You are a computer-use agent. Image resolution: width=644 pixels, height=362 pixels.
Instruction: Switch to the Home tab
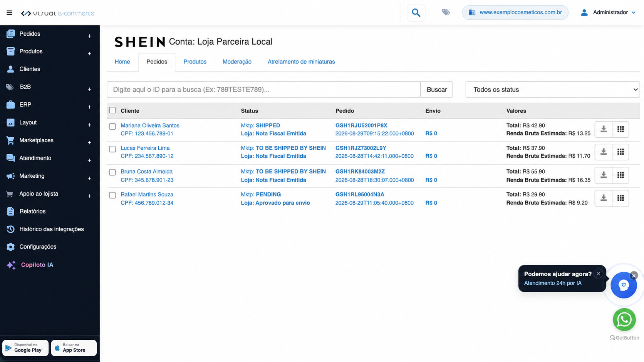tap(122, 62)
